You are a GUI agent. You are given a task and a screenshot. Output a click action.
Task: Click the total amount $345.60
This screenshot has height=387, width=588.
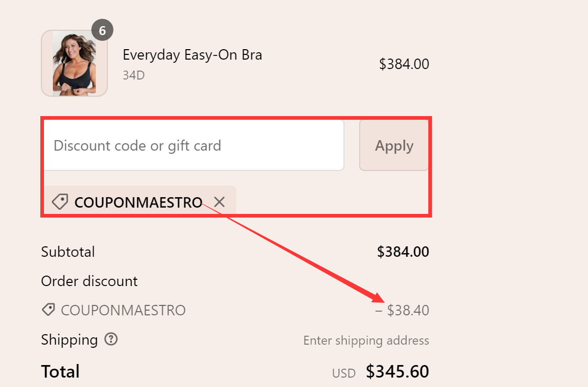coord(397,372)
